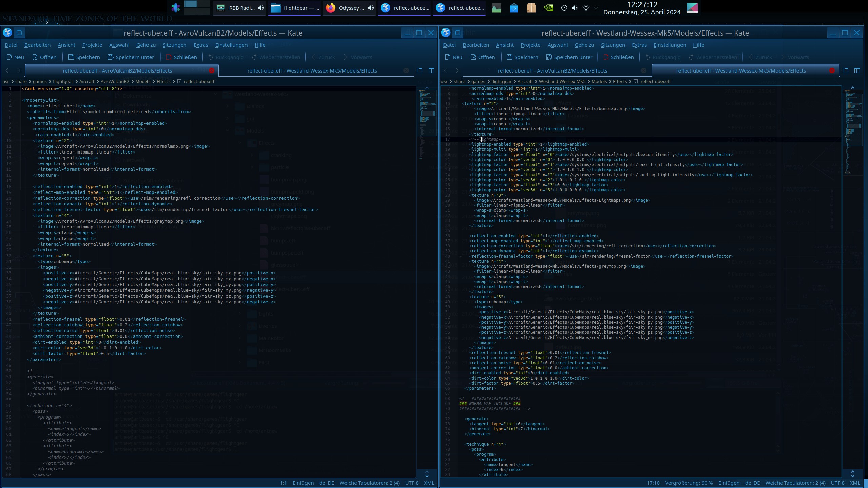868x488 pixels.
Task: Click Schließen in AvroVulcanB2 Kate toolbar
Action: click(x=181, y=57)
